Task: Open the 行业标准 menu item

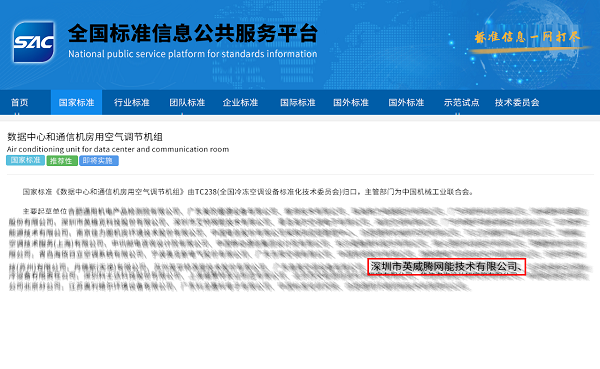Action: coord(132,103)
